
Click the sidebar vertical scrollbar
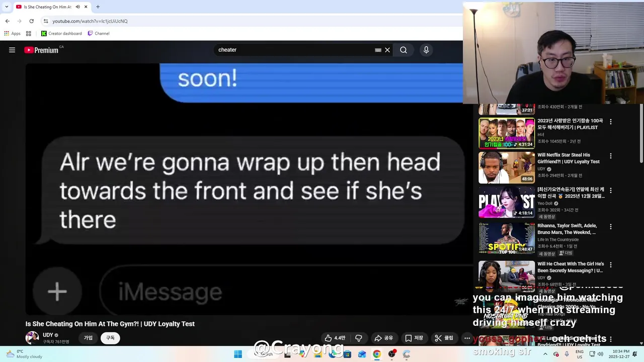(641, 133)
